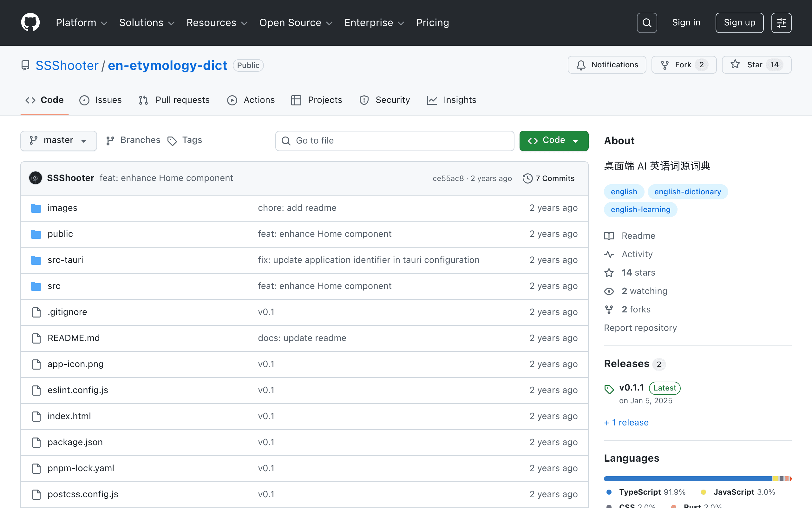Viewport: 812px width, 508px height.
Task: Switch to the Issues tab
Action: (x=100, y=100)
